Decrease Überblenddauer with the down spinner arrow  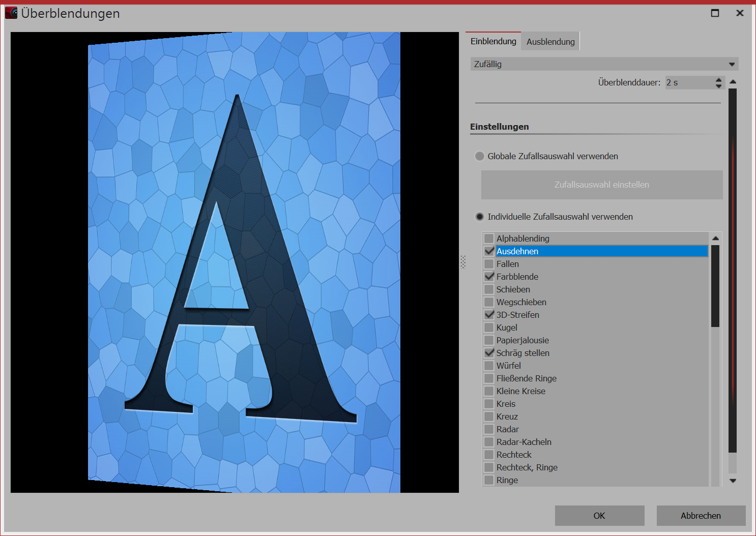point(718,86)
